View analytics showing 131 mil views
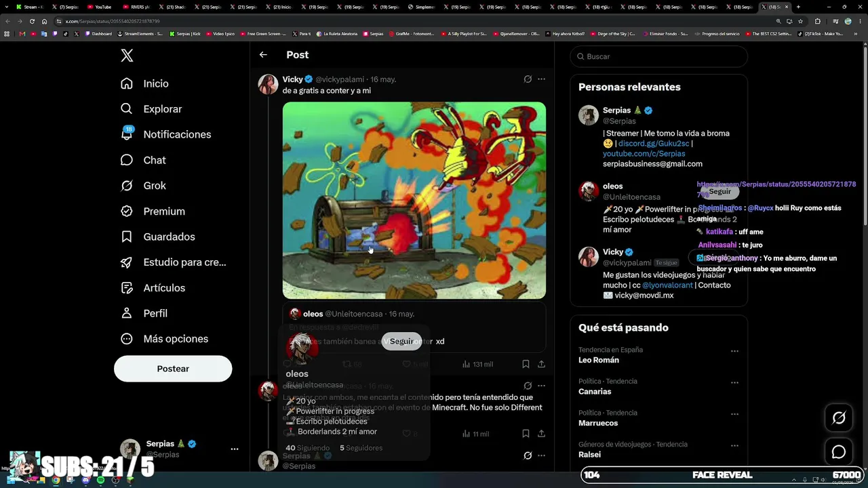The width and height of the screenshot is (868, 488). click(x=477, y=364)
